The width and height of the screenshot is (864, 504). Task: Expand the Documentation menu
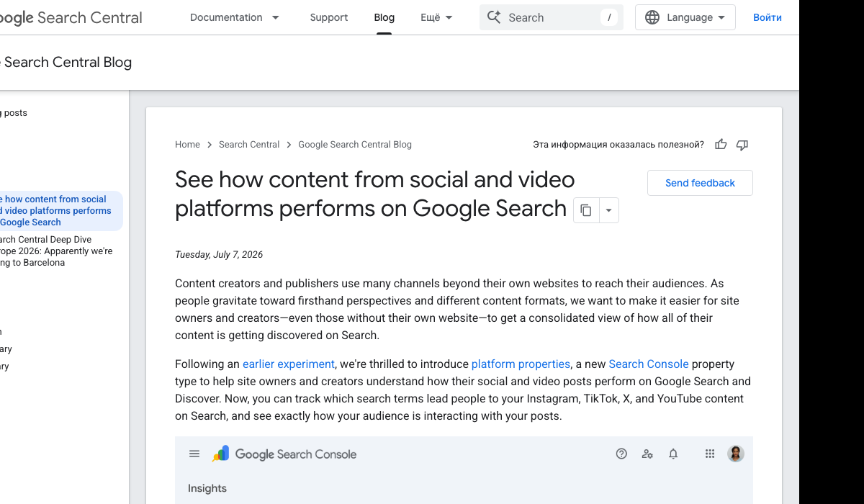(235, 17)
